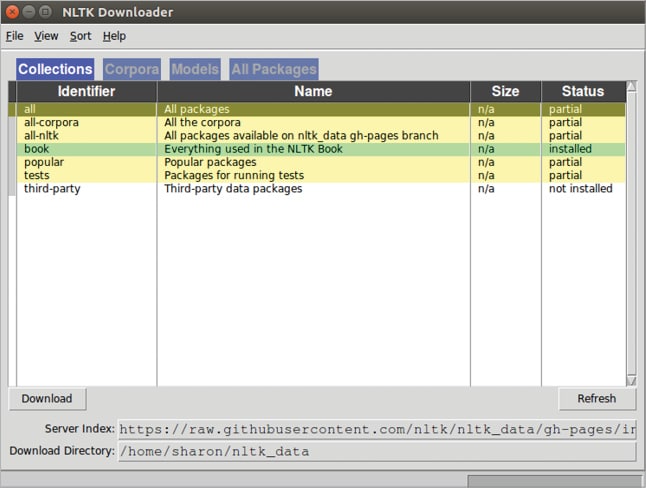Switch to the Collections tab
Viewport: 646px width, 488px height.
pyautogui.click(x=55, y=69)
